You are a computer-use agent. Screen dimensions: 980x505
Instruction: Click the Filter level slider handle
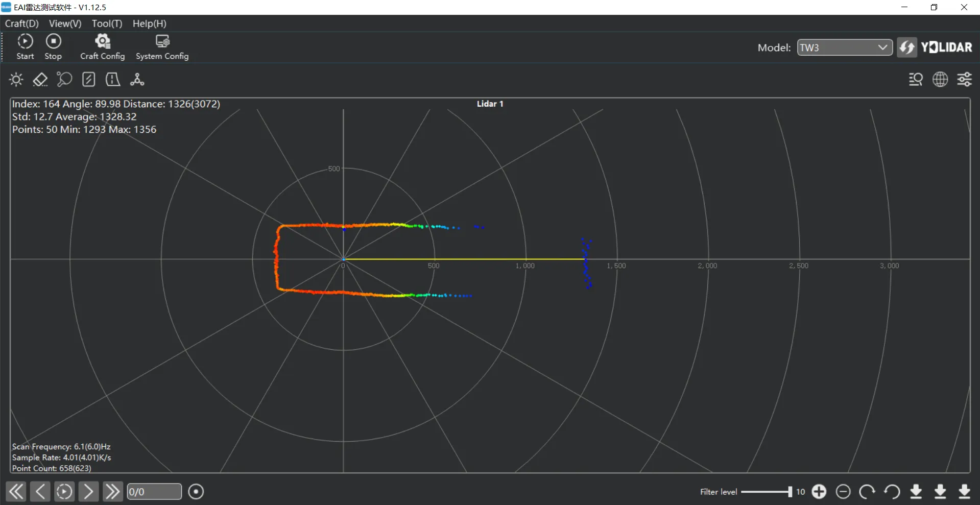[790, 492]
